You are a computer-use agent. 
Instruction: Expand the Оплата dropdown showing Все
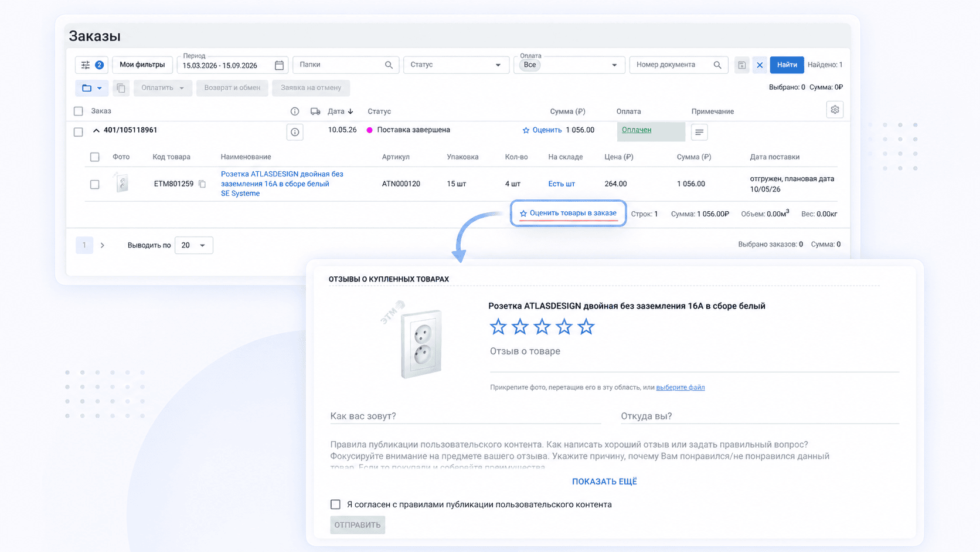point(568,65)
